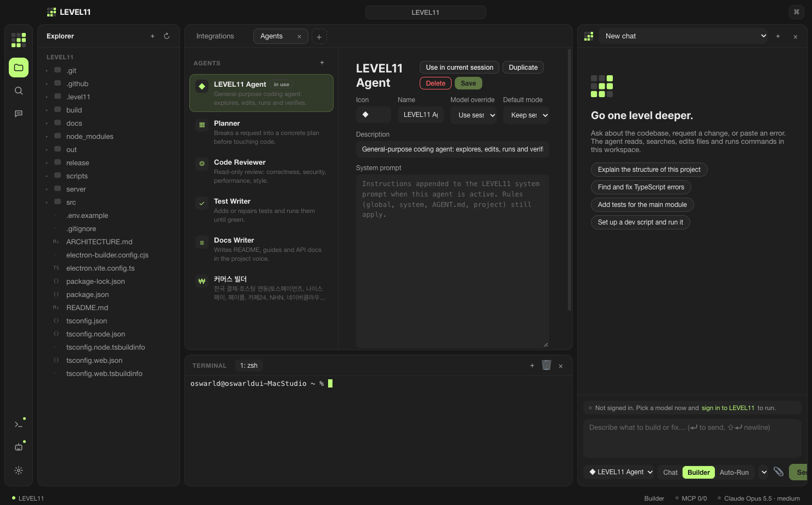This screenshot has height=505, width=812.
Task: Focus the chat message input box
Action: click(x=692, y=439)
